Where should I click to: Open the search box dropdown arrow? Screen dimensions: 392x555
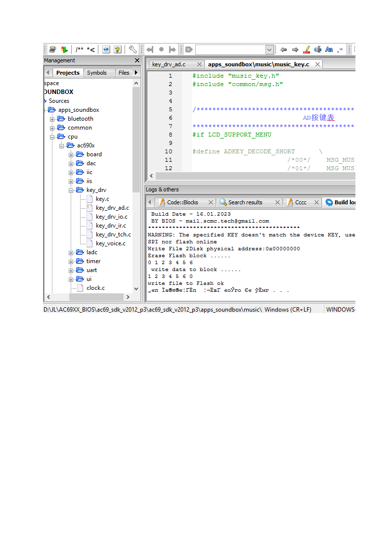click(x=269, y=49)
